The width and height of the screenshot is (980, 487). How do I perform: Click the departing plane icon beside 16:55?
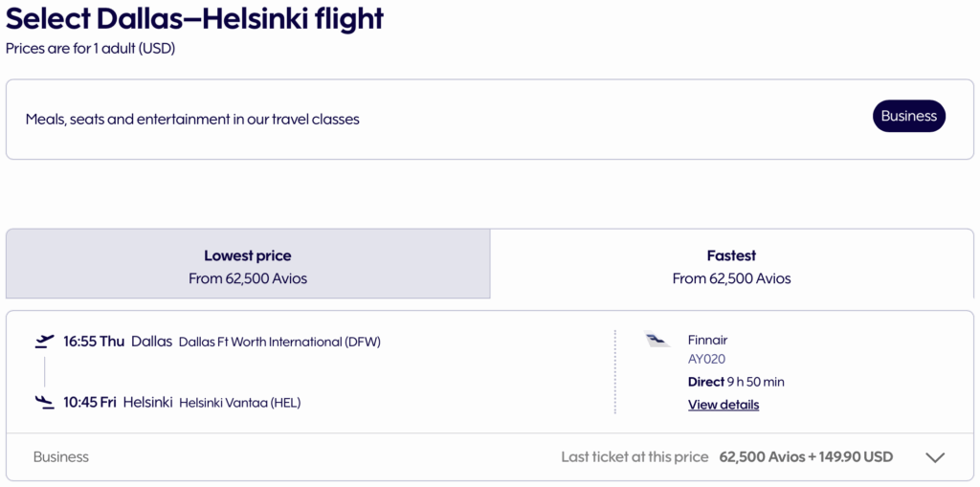(x=44, y=342)
